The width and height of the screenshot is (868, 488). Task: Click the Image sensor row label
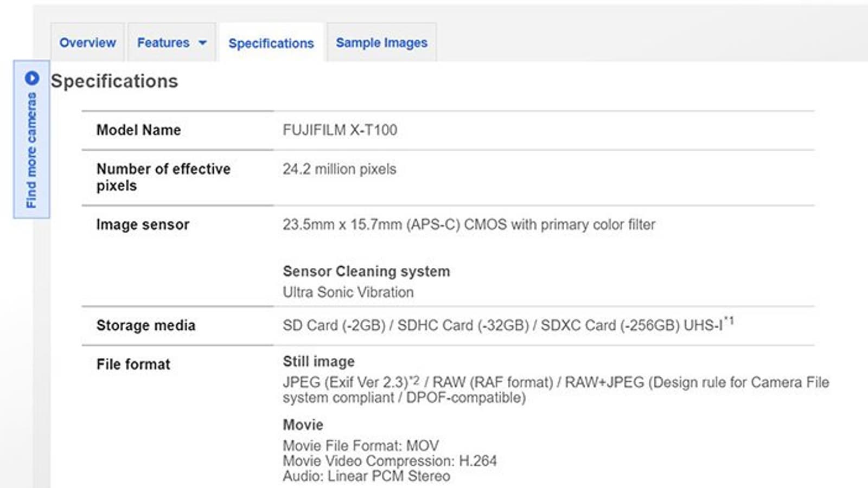[143, 224]
